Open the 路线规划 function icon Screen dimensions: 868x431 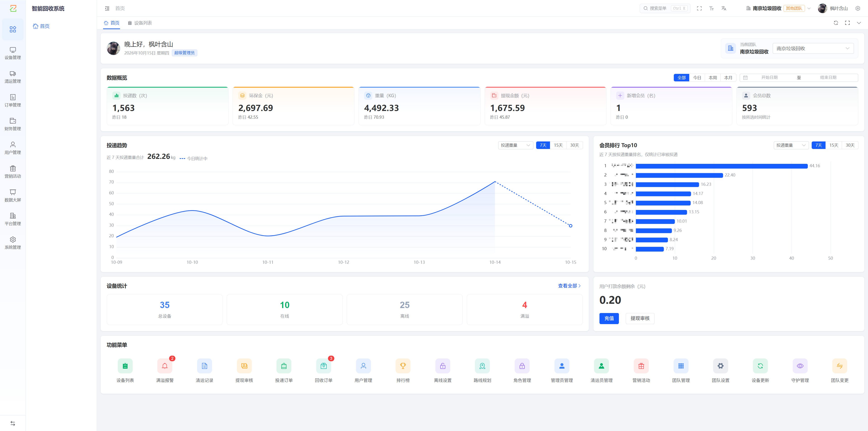[482, 366]
